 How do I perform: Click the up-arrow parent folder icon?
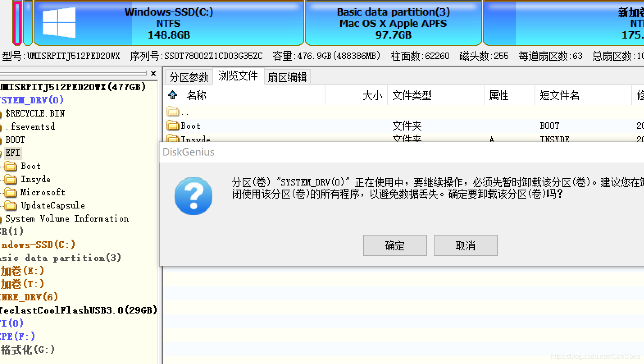pos(173,95)
